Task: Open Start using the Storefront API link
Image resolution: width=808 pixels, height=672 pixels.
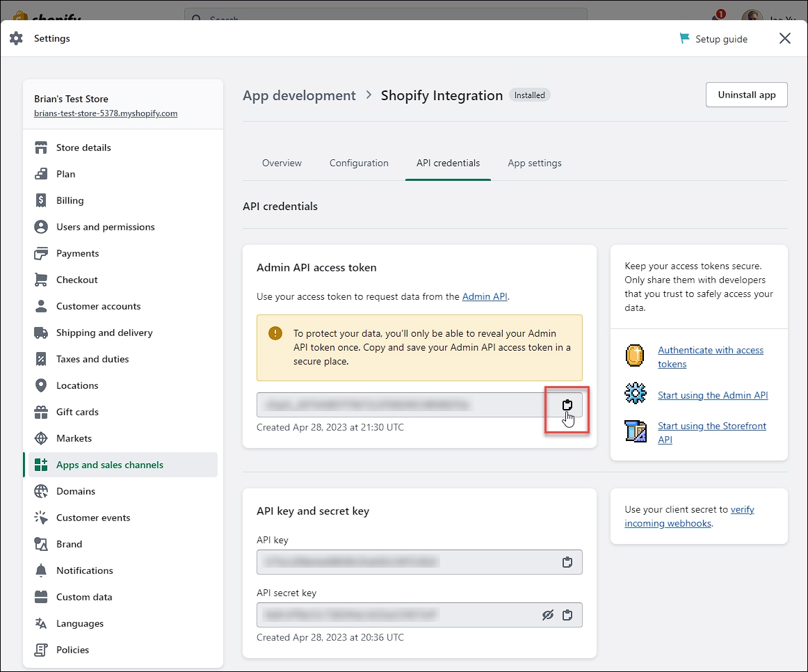Action: click(711, 433)
